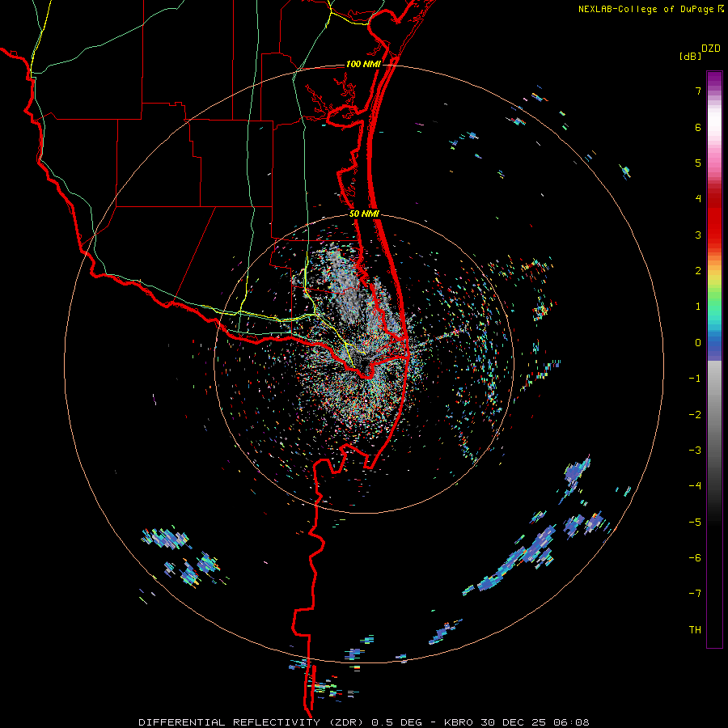This screenshot has height=728, width=728.
Task: Click the 100 NMI range ring label
Action: coord(363,64)
